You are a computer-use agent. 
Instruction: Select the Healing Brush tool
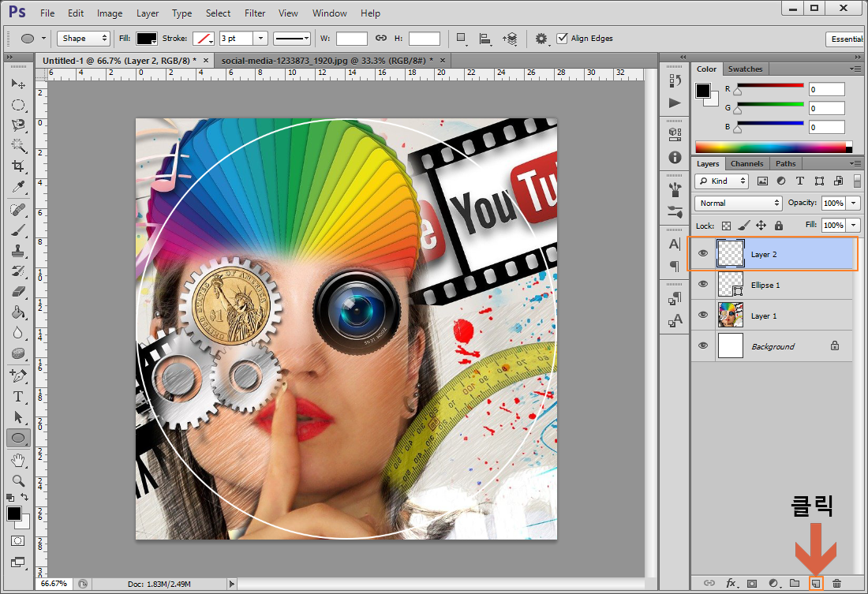tap(18, 210)
